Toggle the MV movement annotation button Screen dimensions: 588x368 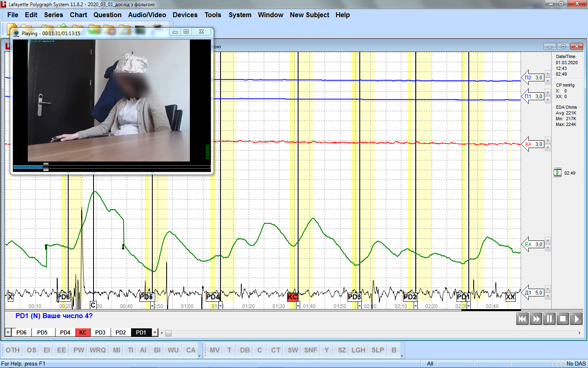click(x=214, y=350)
